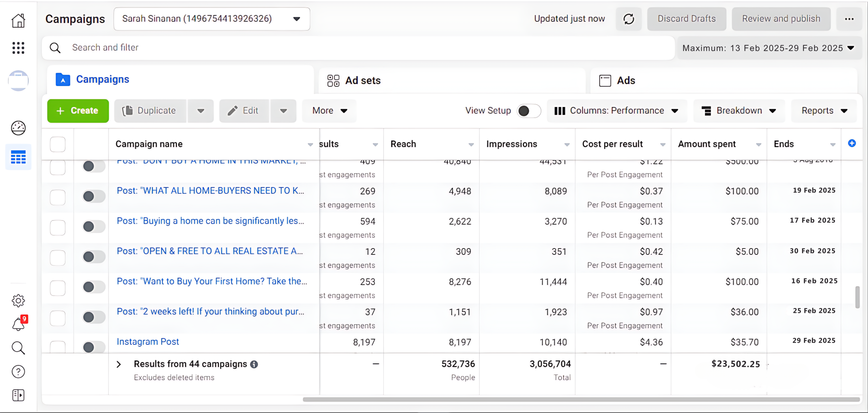Viewport: 868px width, 413px height.
Task: Open Columns: Performance dropdown
Action: tap(617, 111)
